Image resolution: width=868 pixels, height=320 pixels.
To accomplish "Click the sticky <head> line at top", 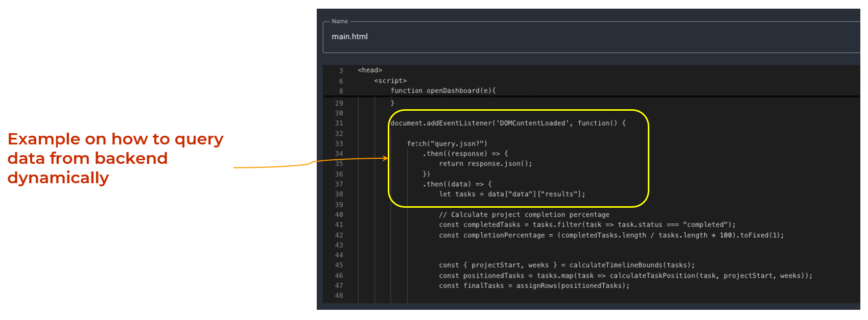I will click(x=370, y=70).
